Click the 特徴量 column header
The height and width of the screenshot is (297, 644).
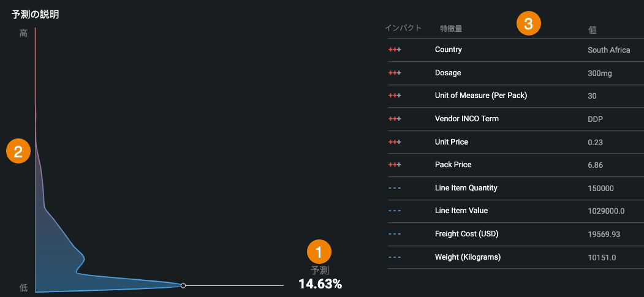point(450,28)
